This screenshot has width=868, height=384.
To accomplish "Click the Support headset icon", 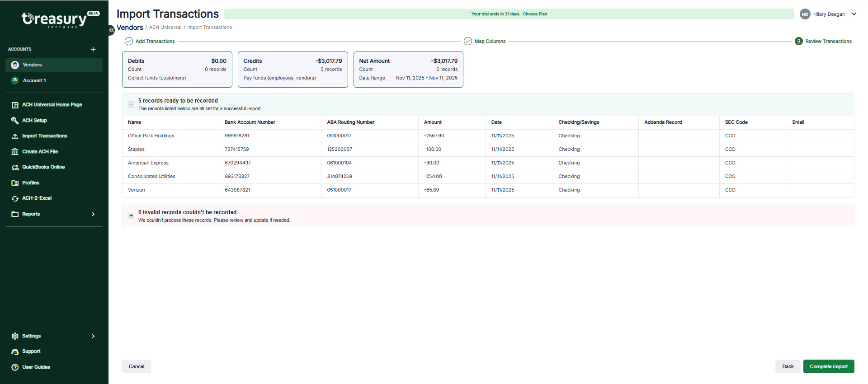I will coord(15,351).
